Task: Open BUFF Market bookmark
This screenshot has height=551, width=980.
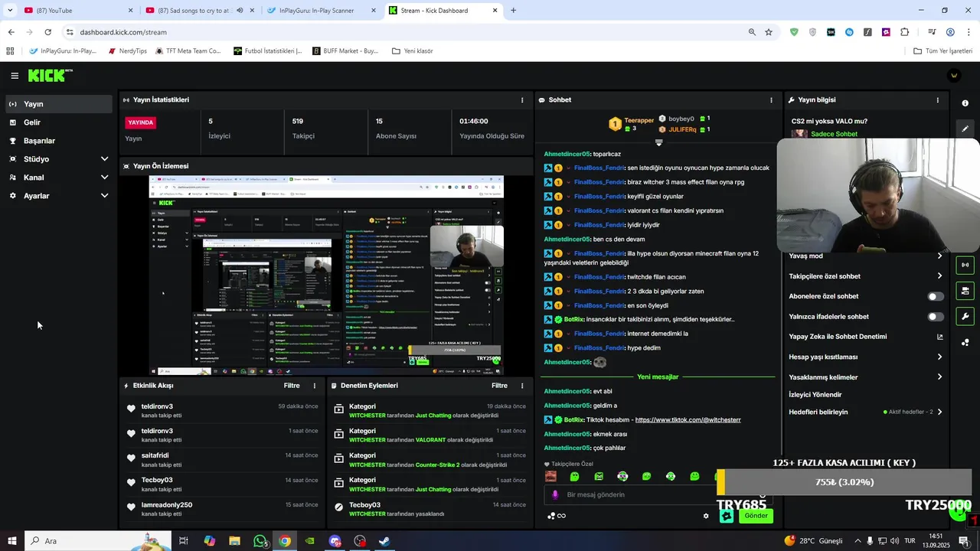Action: 345,51
